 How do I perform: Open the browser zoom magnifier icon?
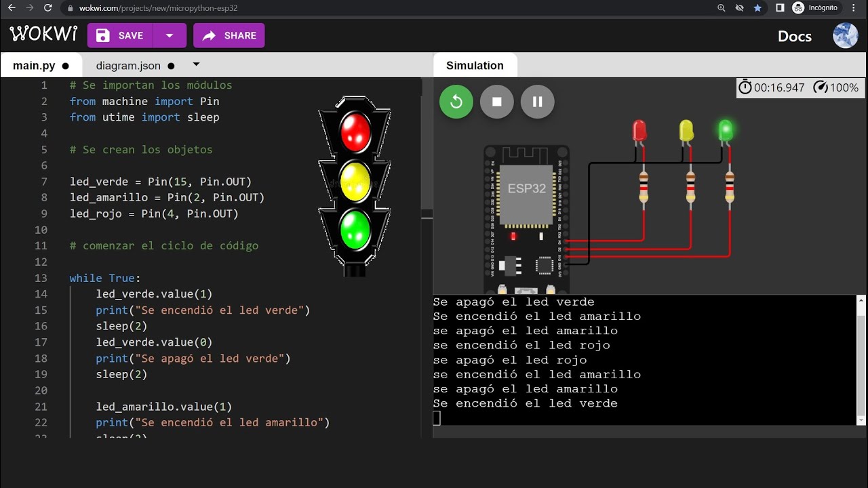(x=722, y=8)
